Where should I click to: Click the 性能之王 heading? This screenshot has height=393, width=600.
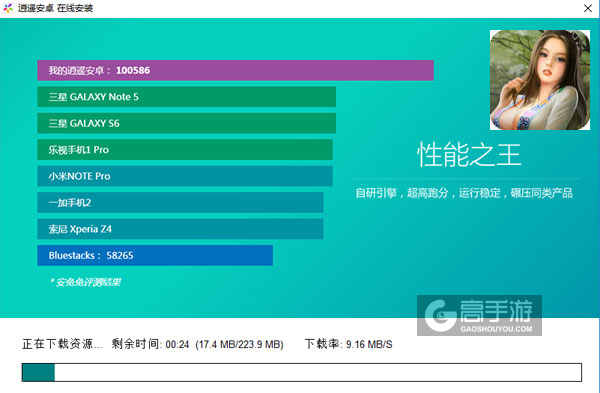point(469,155)
